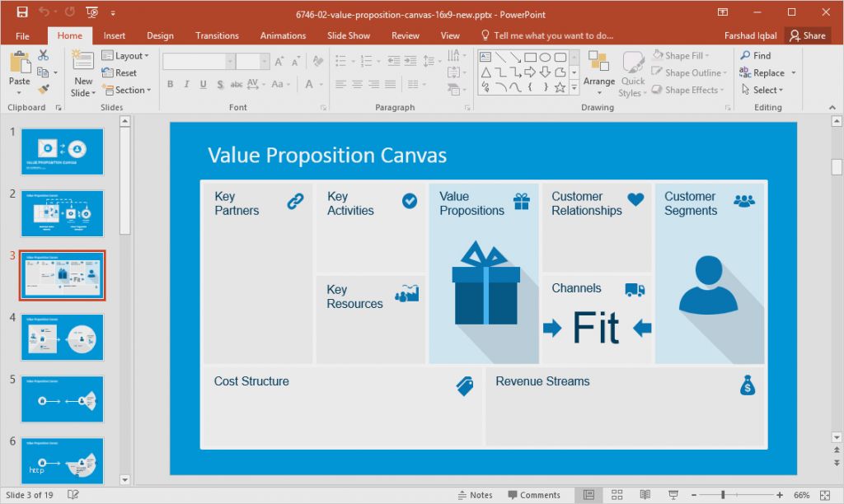Select slide 5 thumbnail
The height and width of the screenshot is (504, 844).
coord(62,399)
